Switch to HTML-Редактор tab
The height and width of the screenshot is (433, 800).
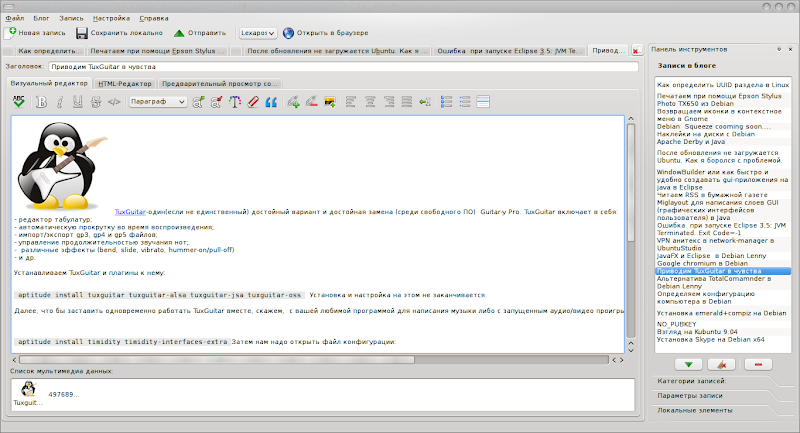point(125,84)
